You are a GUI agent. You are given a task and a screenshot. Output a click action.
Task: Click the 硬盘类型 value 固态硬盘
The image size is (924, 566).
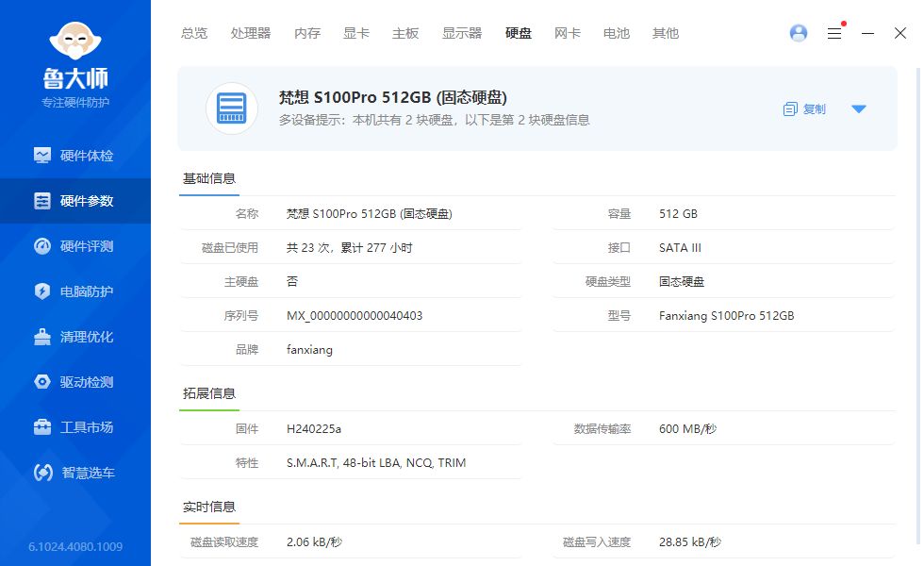(682, 282)
